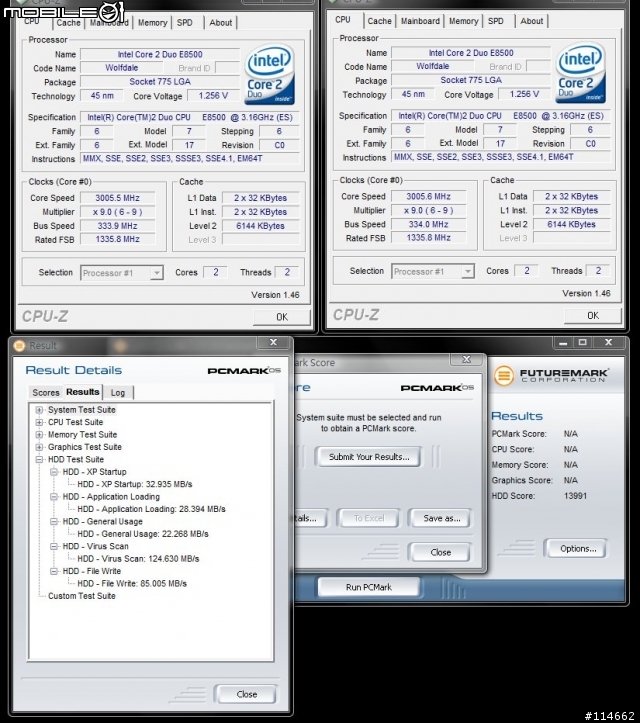Viewport: 640px width, 724px height.
Task: Open Memory tab in left CPU-Z
Action: click(152, 23)
